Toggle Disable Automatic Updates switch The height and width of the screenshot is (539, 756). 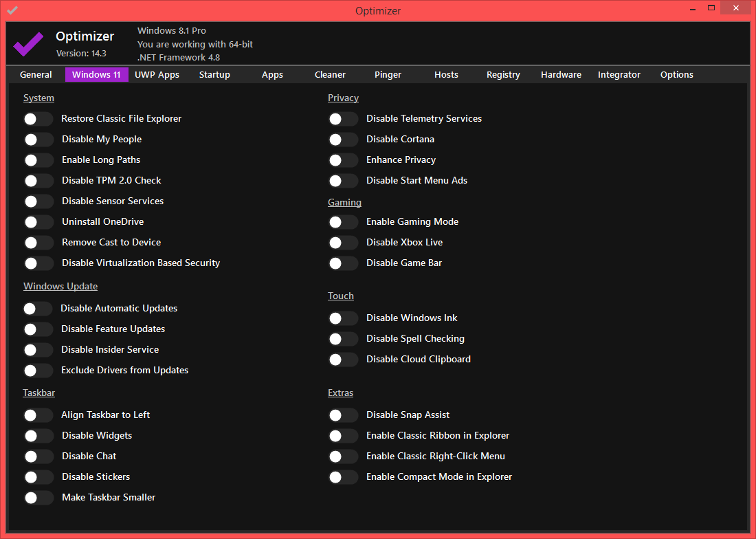(x=38, y=309)
